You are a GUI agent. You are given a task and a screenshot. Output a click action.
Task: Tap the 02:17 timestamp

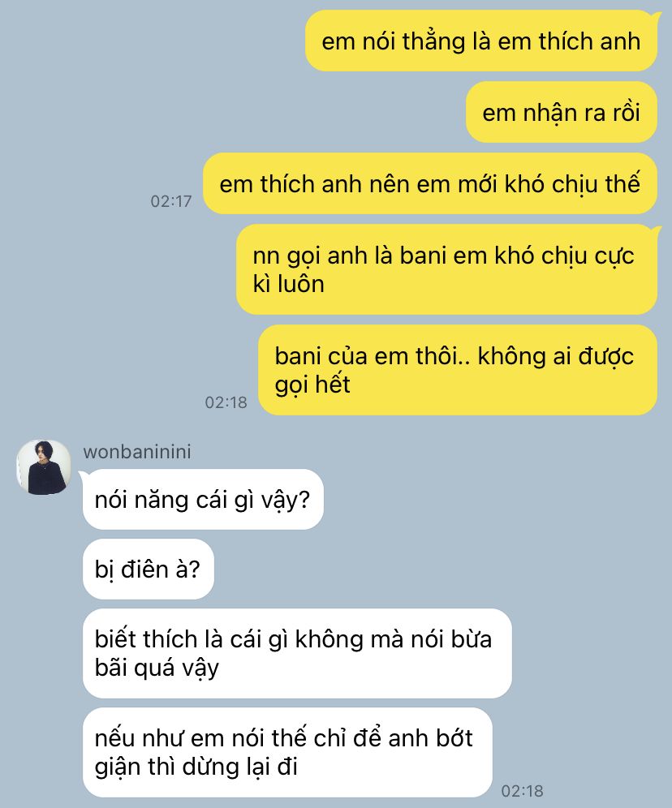[171, 201]
